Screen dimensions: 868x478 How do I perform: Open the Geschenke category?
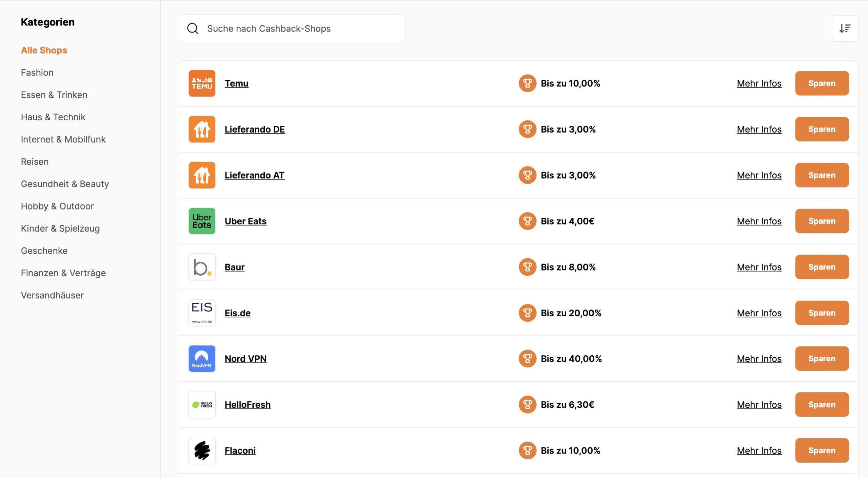pyautogui.click(x=44, y=251)
